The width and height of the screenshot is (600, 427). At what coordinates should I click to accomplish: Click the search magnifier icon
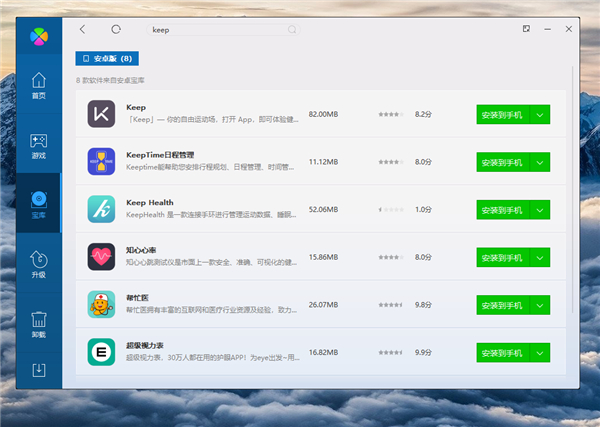292,29
